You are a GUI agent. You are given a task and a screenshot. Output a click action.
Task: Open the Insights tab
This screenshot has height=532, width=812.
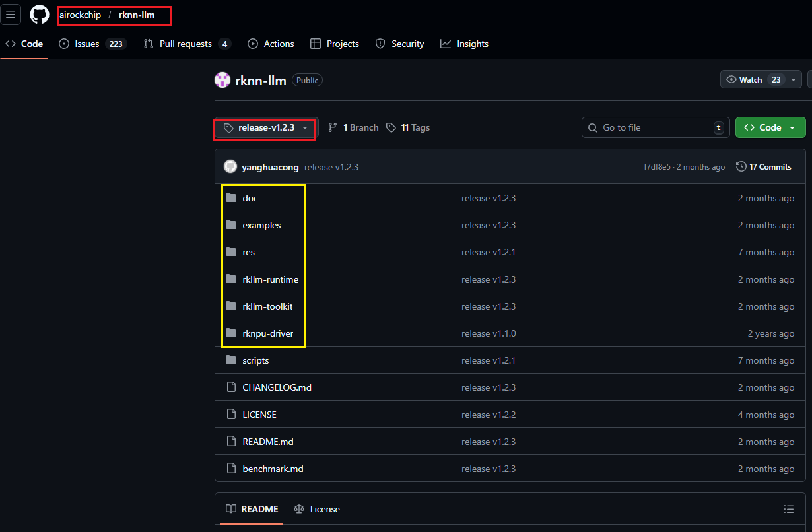pyautogui.click(x=465, y=44)
